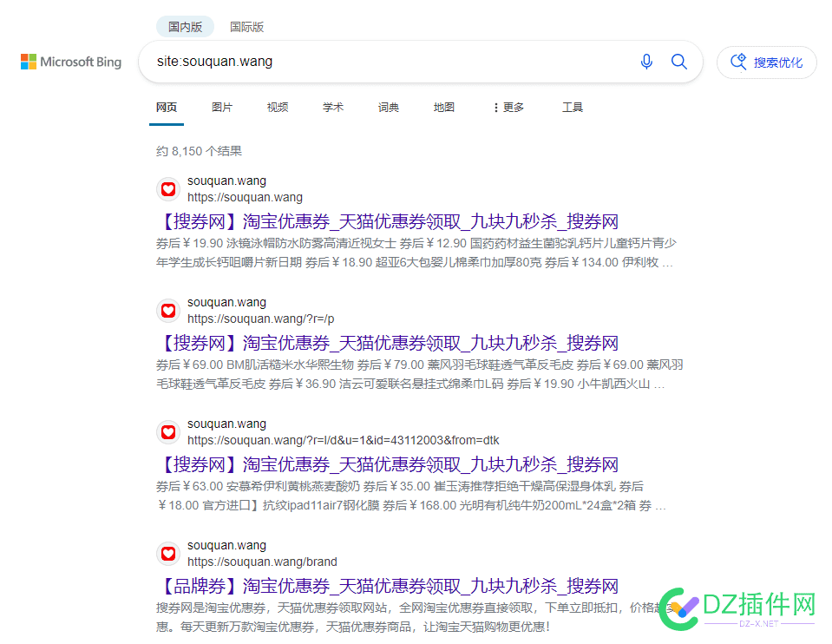Viewport: 832px width, 644px height.
Task: Click favicon of souquan.wang/brand result
Action: coord(168,554)
